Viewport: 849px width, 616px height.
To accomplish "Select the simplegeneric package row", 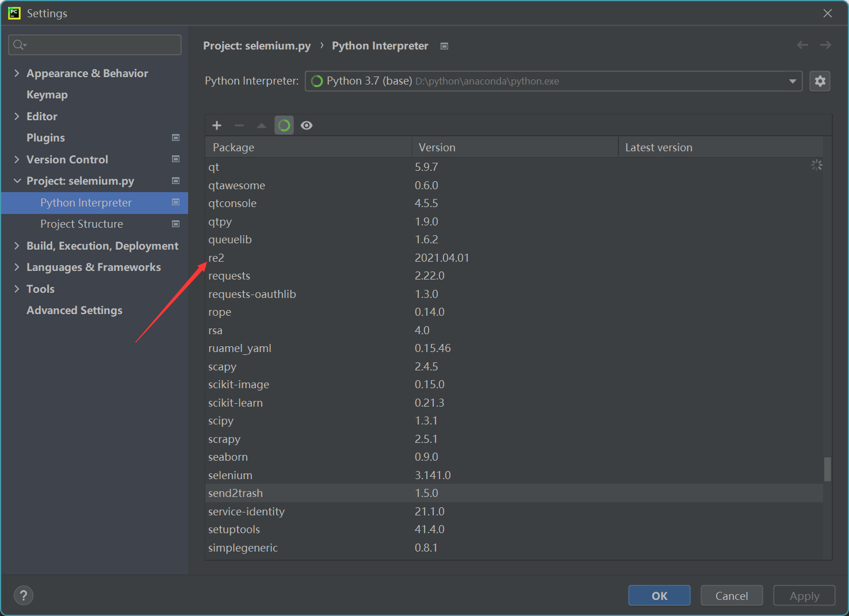I will tap(514, 548).
